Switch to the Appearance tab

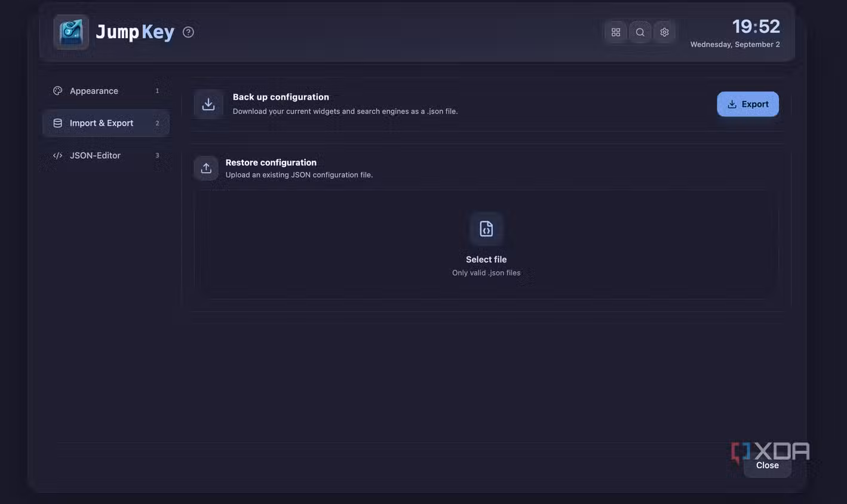coord(106,91)
